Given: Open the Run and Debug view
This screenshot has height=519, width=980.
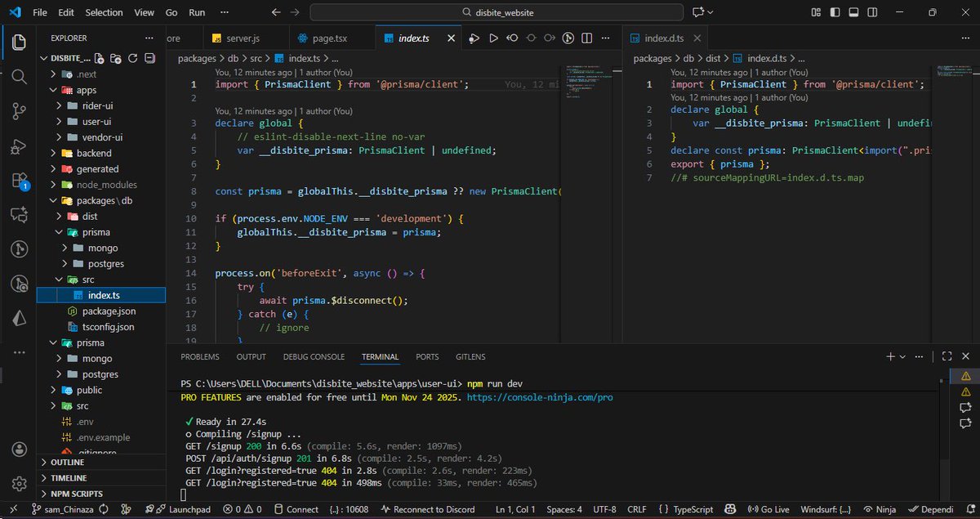Looking at the screenshot, I should [x=18, y=146].
